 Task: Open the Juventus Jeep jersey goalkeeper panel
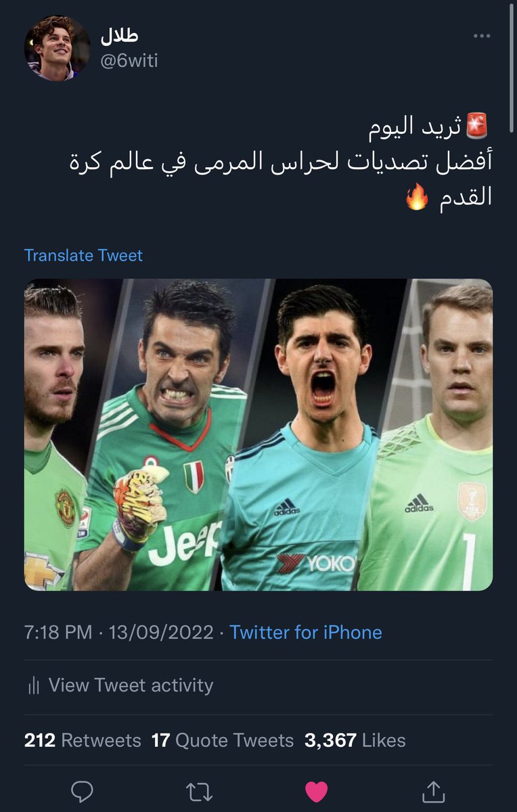click(x=168, y=434)
